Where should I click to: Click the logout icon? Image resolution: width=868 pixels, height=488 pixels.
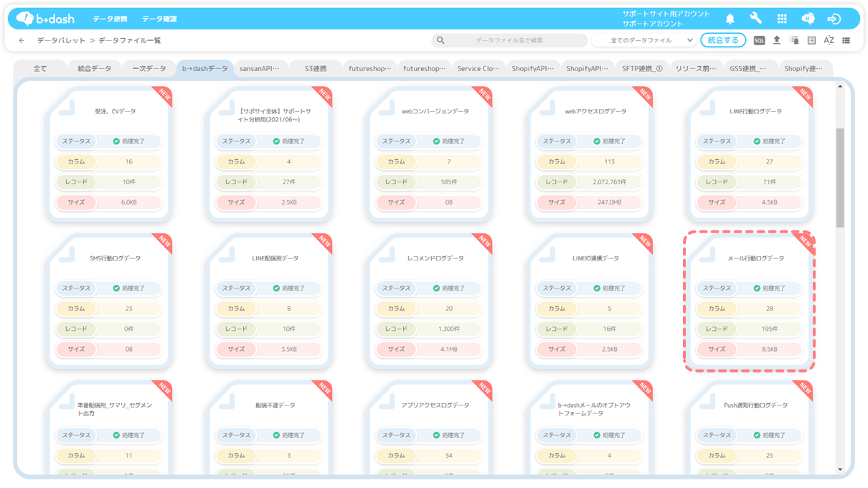coord(834,19)
